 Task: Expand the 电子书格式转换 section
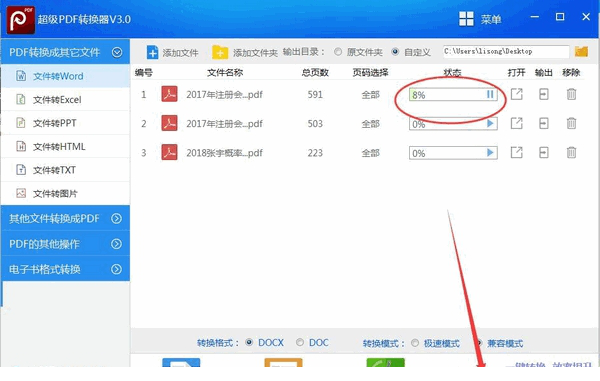pyautogui.click(x=116, y=269)
